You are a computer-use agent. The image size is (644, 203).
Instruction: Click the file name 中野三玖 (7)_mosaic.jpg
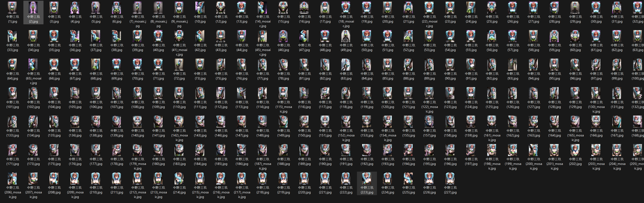(138, 21)
